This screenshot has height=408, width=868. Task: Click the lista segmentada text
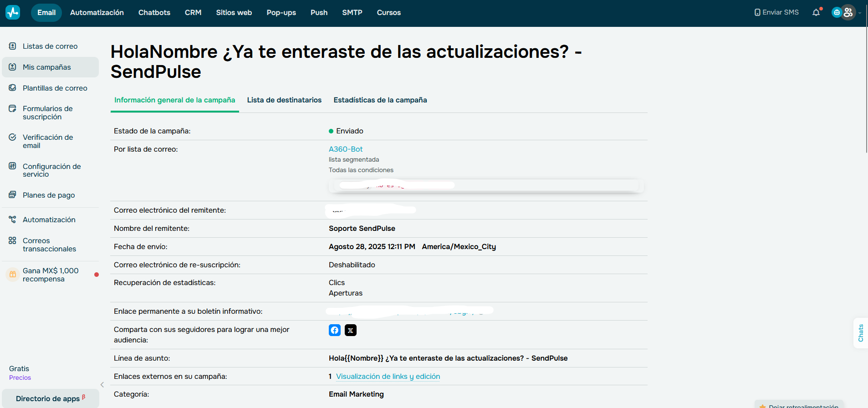(354, 159)
